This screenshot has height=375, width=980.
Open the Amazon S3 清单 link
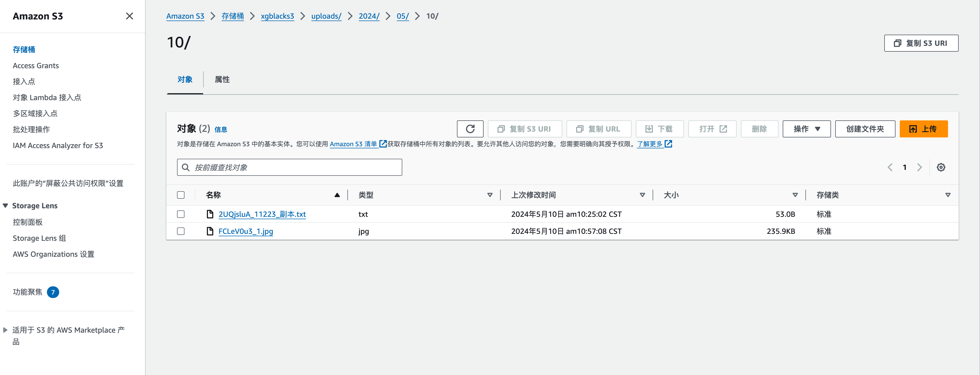pyautogui.click(x=354, y=144)
